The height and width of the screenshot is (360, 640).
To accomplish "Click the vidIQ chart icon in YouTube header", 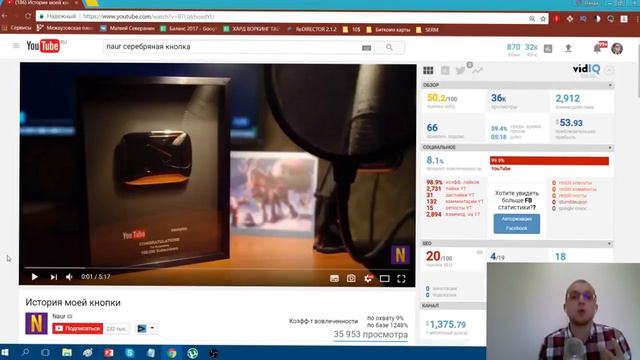I will point(548,49).
